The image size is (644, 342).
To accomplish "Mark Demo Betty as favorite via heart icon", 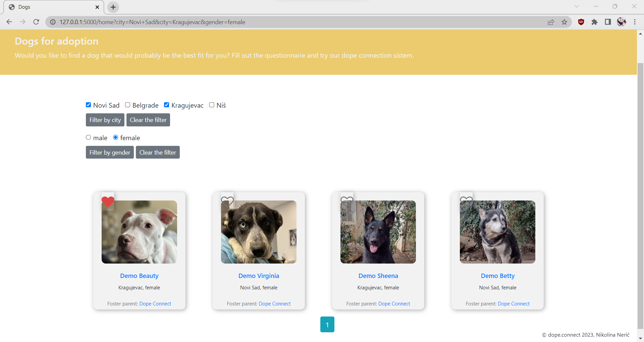I will (x=467, y=202).
